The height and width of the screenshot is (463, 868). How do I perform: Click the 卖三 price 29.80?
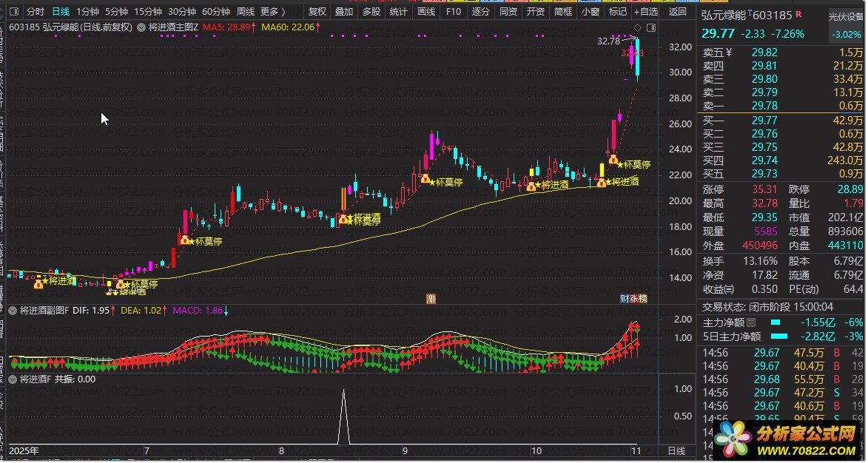[764, 79]
